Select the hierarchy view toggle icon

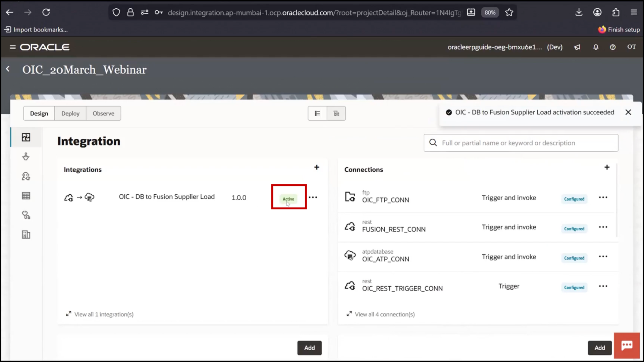[x=336, y=113]
